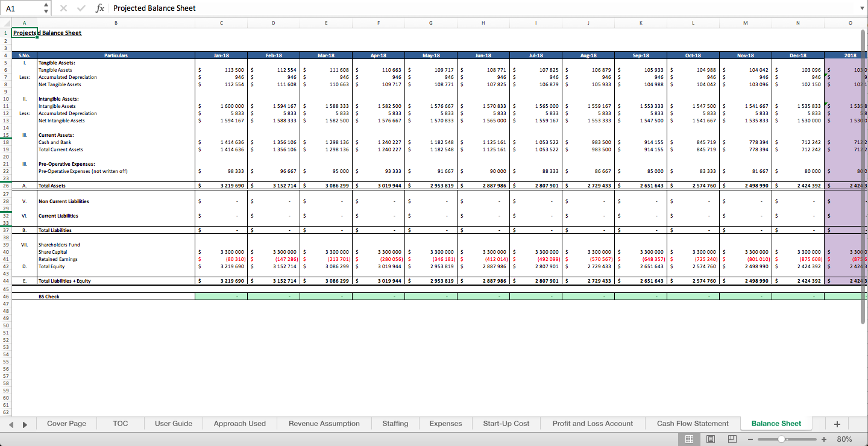Open the Cover Page sheet tab
This screenshot has width=868, height=446.
pos(66,424)
